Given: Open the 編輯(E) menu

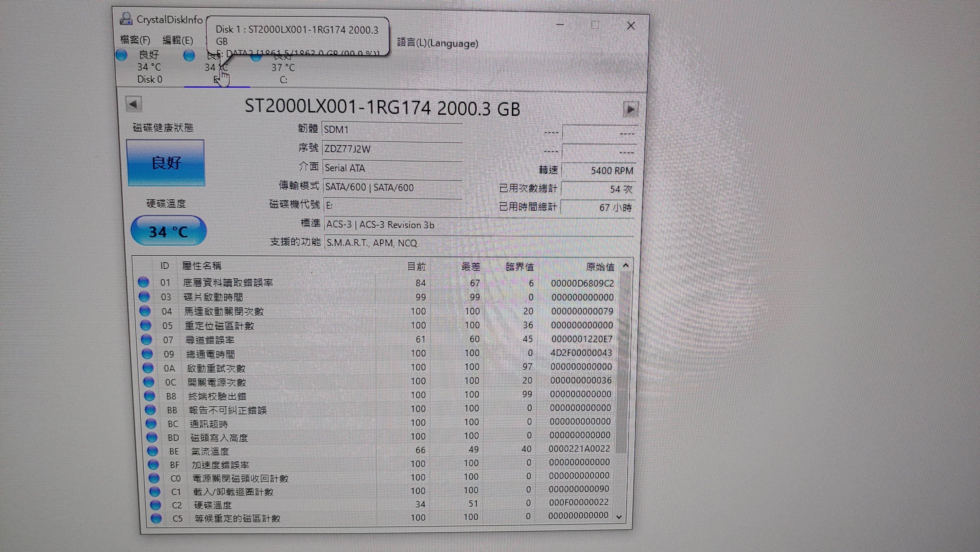Looking at the screenshot, I should pyautogui.click(x=178, y=40).
